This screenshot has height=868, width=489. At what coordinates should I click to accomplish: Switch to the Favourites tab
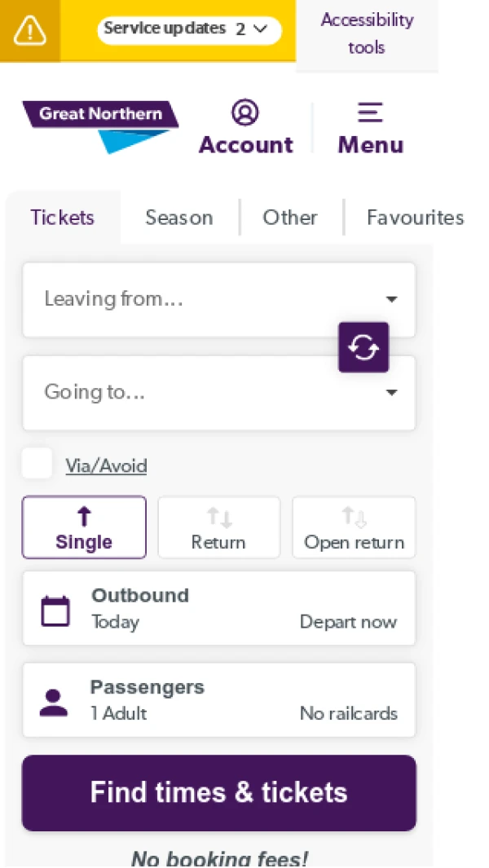[x=415, y=218]
